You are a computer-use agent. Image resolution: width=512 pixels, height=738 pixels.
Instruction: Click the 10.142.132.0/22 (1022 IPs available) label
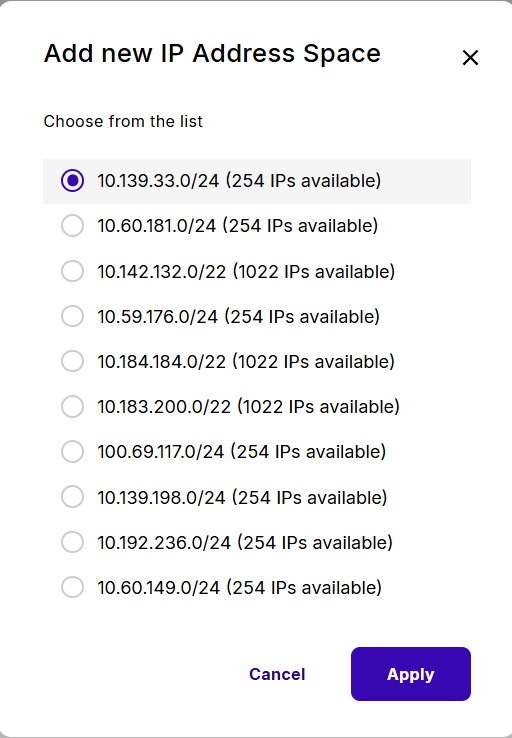(x=246, y=272)
